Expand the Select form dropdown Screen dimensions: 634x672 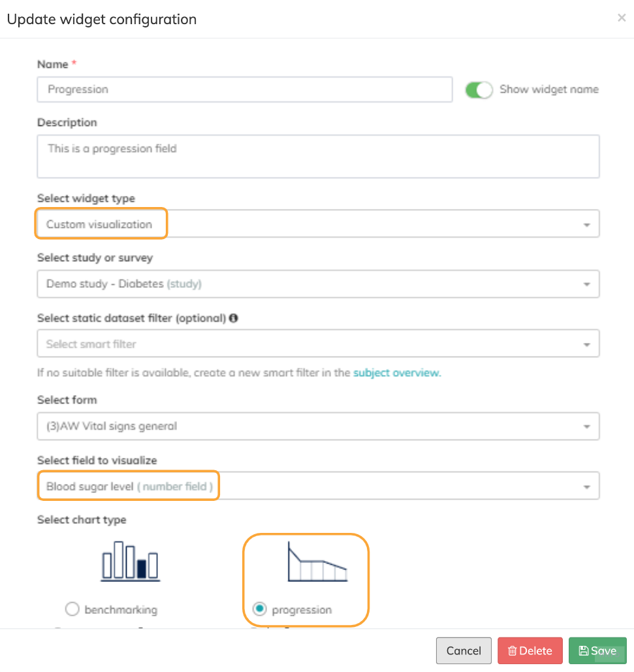click(318, 426)
